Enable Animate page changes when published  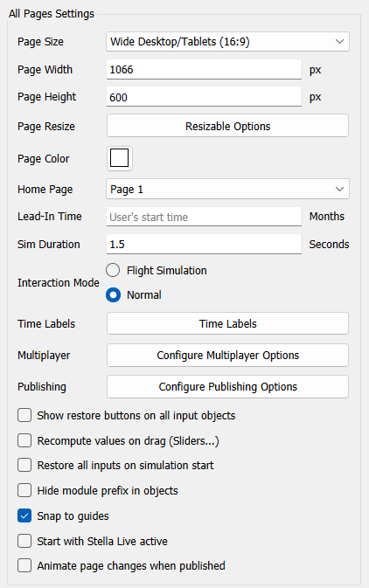point(24,565)
